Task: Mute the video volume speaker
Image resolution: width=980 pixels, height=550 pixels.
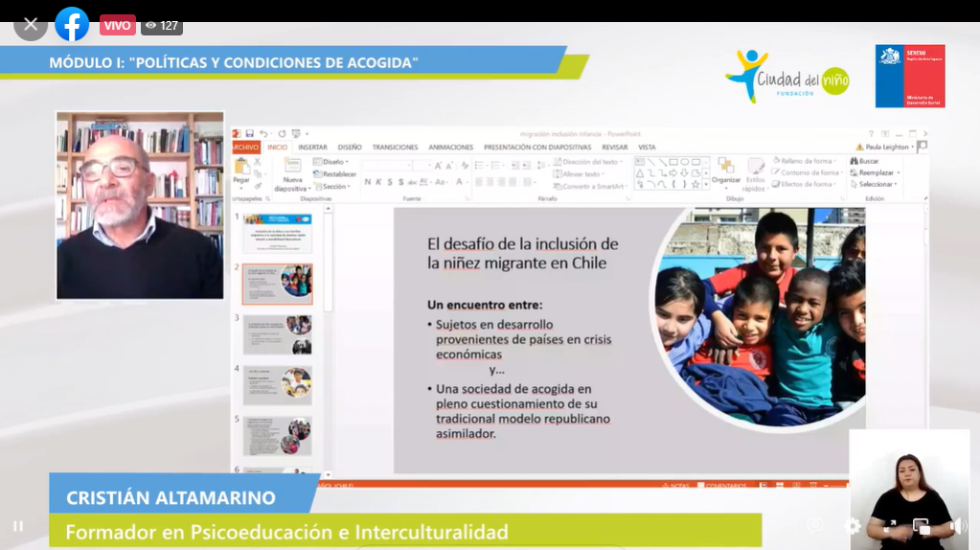Action: pos(957,526)
